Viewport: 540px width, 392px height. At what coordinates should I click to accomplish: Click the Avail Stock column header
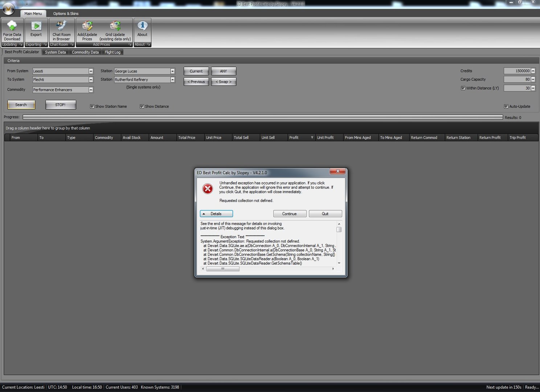point(135,138)
